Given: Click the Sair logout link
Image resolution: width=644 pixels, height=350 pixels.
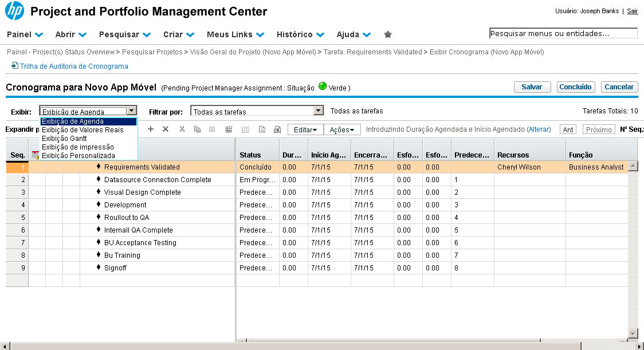Looking at the screenshot, I should coord(632,11).
